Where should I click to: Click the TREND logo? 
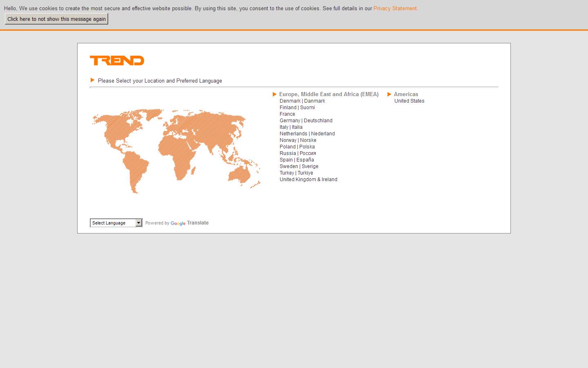point(117,60)
